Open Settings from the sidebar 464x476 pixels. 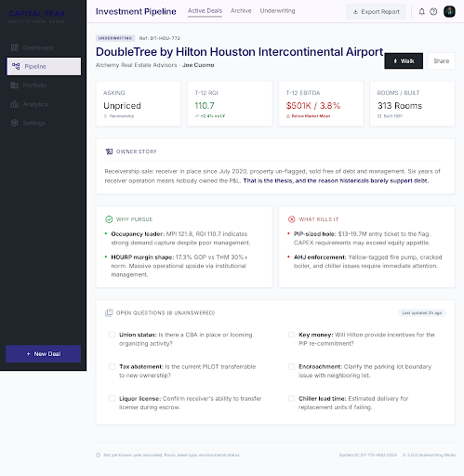[44, 123]
